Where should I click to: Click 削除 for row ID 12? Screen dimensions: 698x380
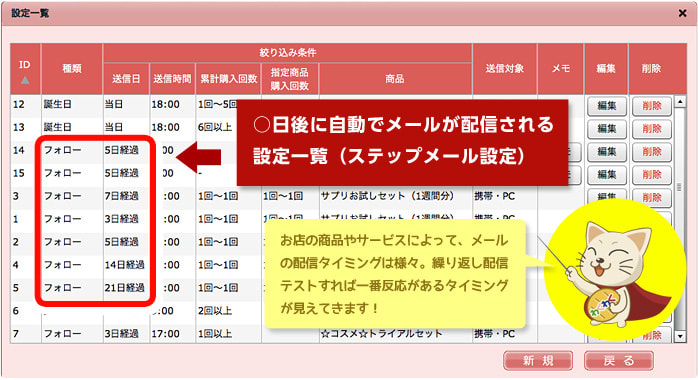[652, 106]
